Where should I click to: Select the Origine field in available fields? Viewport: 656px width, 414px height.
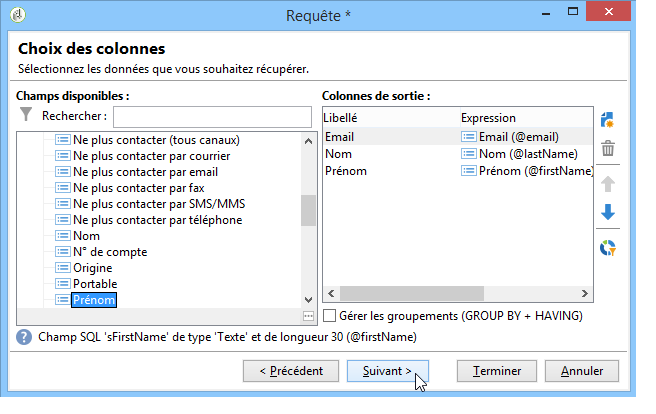point(92,268)
